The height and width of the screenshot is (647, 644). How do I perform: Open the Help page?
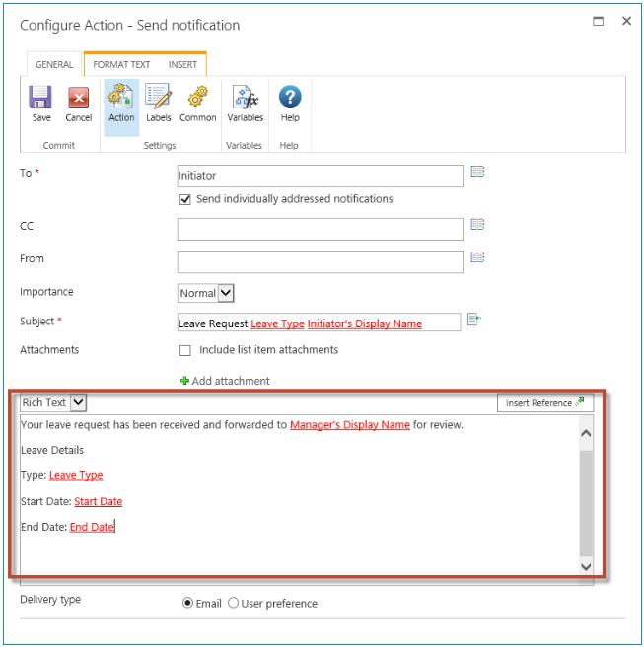(x=290, y=104)
